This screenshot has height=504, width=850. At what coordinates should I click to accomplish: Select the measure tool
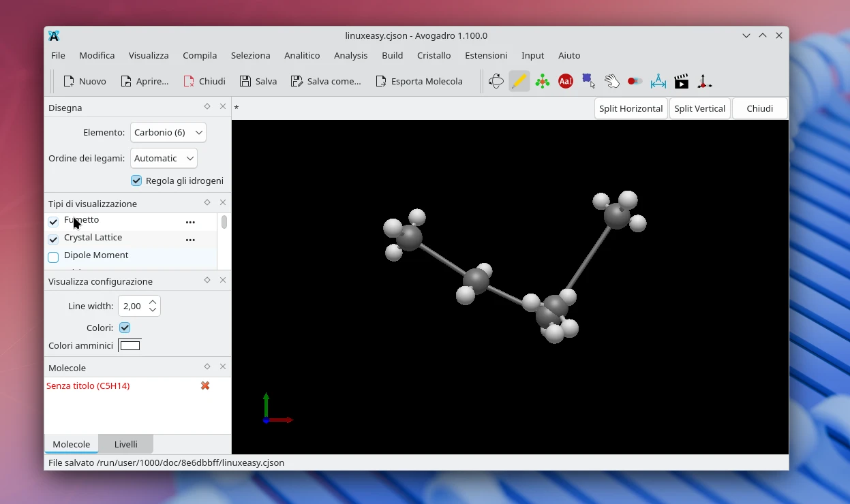tap(658, 81)
